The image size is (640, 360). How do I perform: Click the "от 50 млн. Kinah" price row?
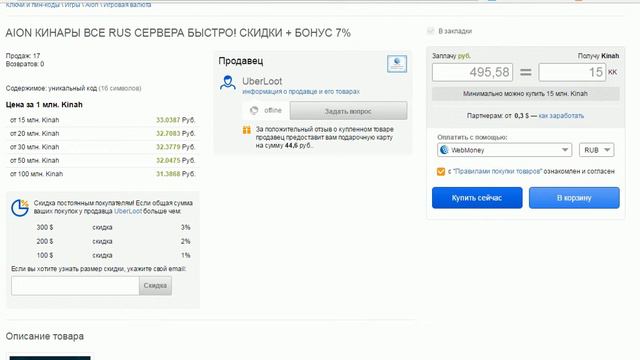pyautogui.click(x=102, y=160)
